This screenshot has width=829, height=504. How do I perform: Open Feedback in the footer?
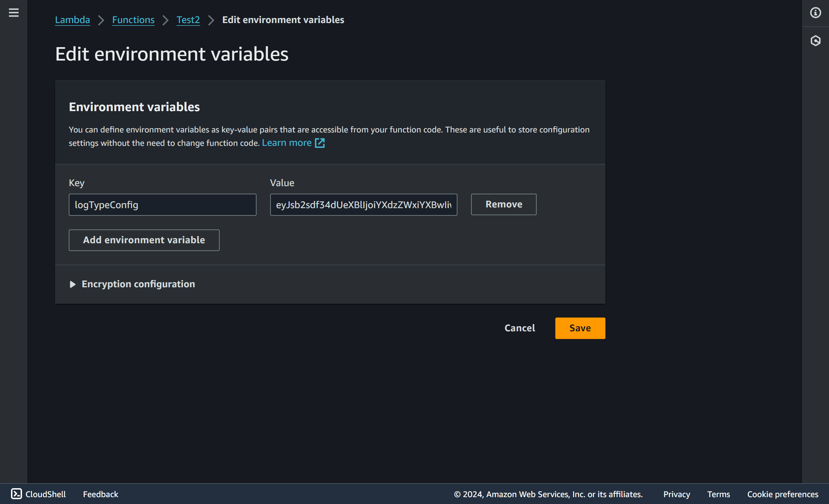point(100,494)
